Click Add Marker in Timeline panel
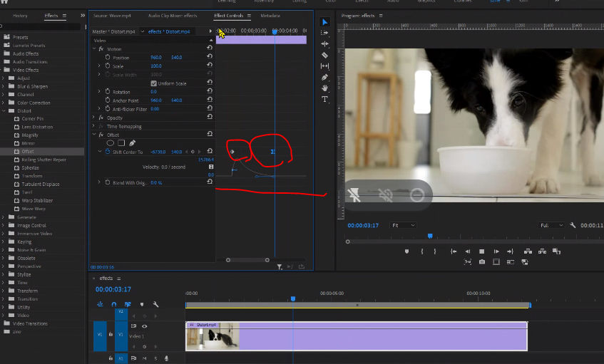This screenshot has width=604, height=364. (142, 304)
